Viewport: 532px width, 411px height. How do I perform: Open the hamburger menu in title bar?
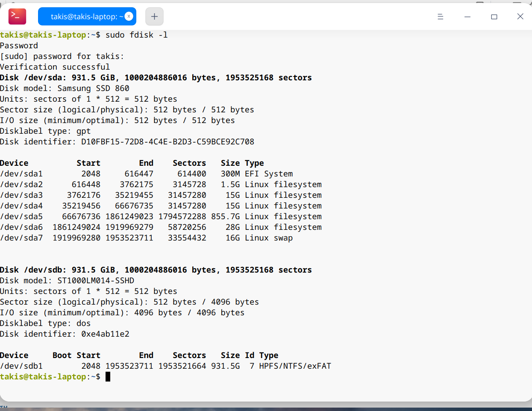click(x=441, y=17)
